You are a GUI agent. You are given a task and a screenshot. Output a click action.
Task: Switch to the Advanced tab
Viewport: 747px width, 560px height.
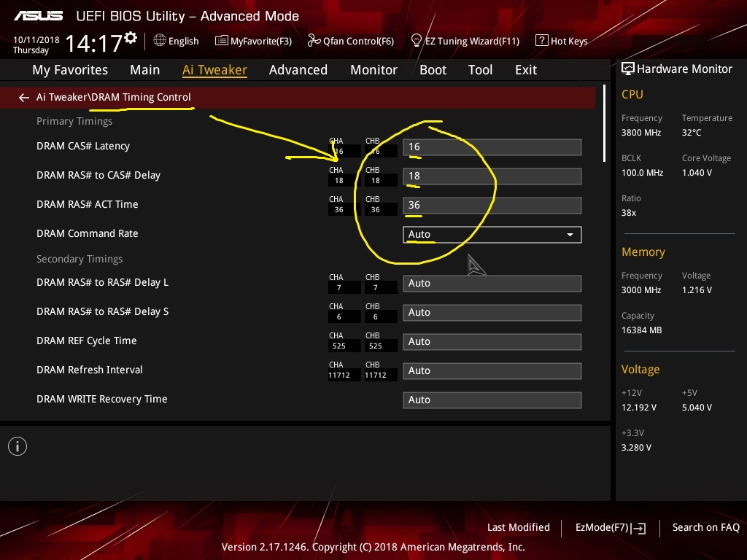(298, 70)
